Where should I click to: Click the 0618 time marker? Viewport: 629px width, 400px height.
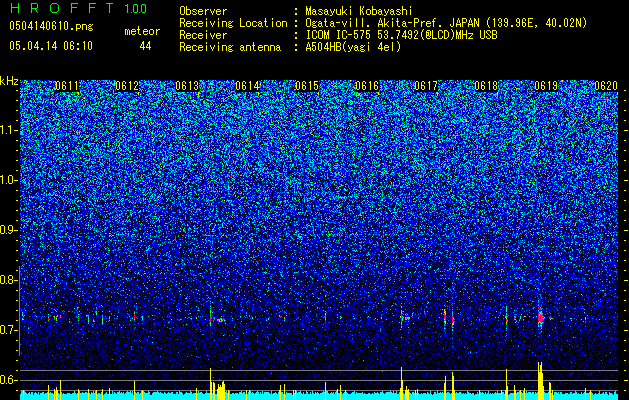[486, 86]
